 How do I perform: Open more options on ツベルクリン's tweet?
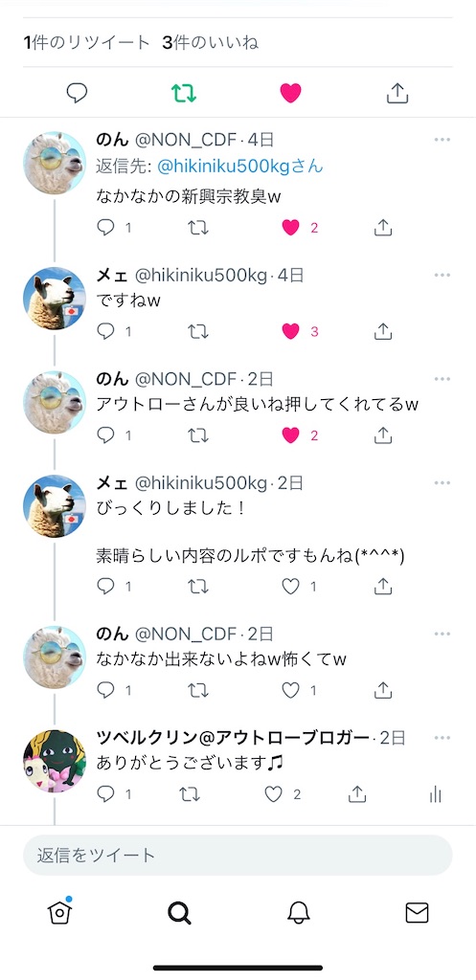click(442, 738)
